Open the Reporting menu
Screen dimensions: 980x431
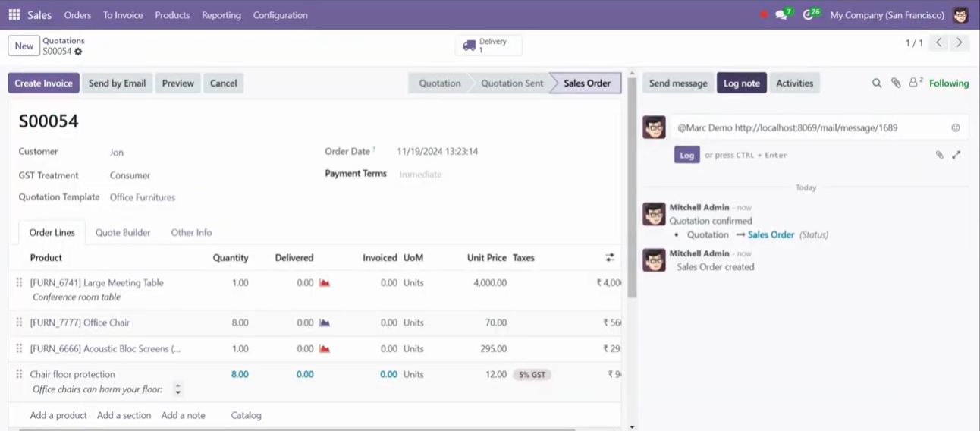point(221,15)
